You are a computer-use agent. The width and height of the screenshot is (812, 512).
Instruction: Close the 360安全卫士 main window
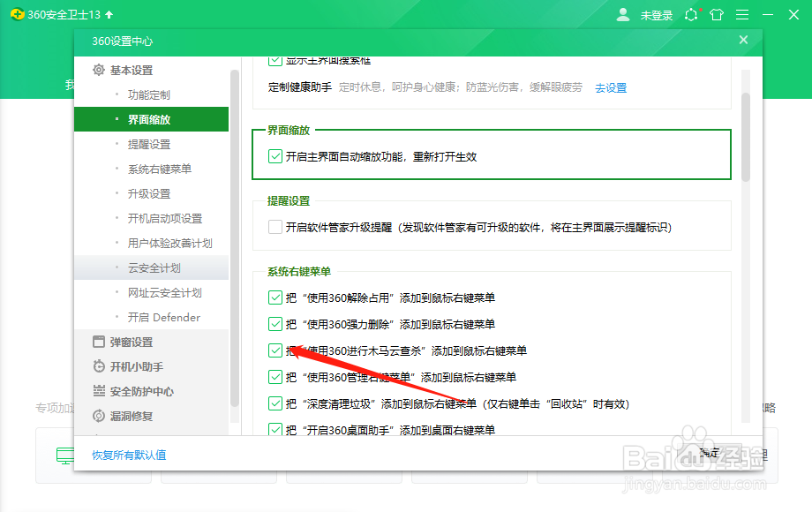coord(793,14)
